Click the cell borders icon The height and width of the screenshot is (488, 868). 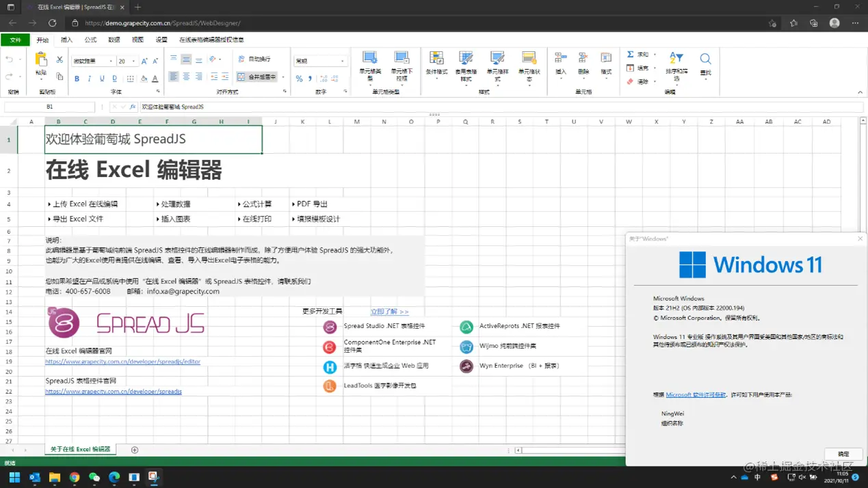click(x=130, y=79)
